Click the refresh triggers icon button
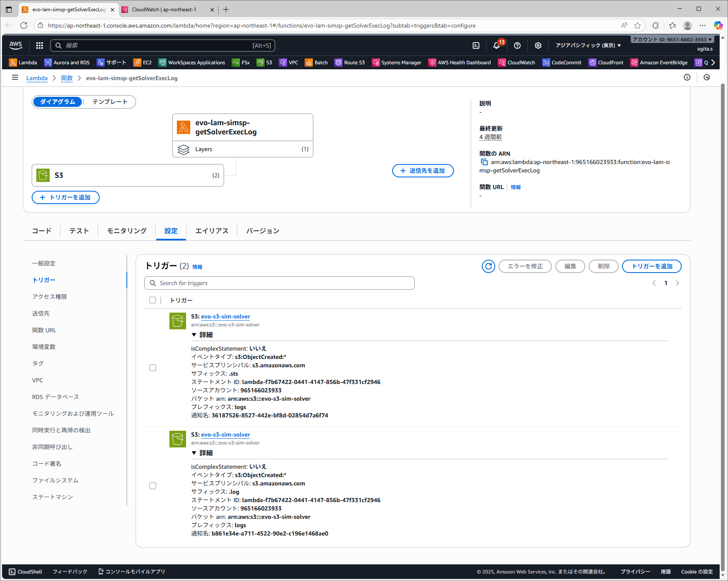 tap(488, 266)
